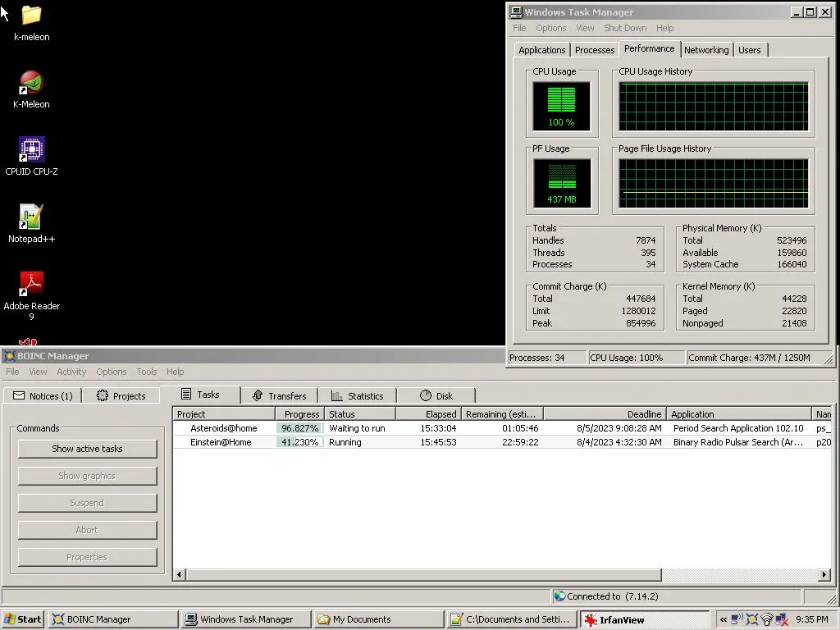Open the Task Manager Help menu
Image resolution: width=840 pixels, height=630 pixels.
[664, 28]
